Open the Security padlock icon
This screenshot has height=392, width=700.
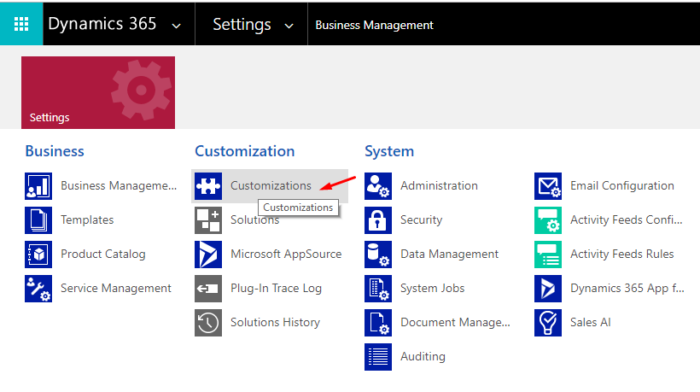[378, 220]
